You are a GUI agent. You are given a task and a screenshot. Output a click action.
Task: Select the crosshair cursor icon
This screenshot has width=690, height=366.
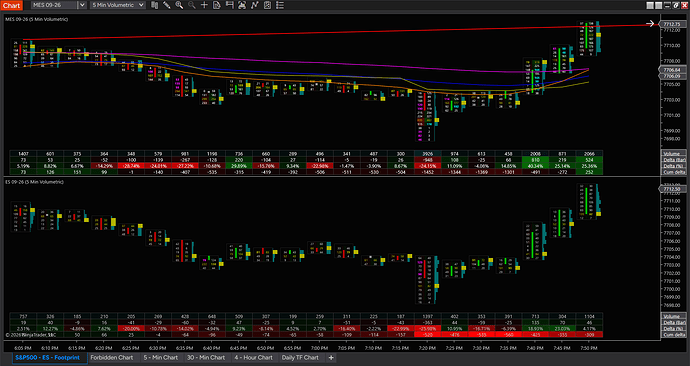pyautogui.click(x=204, y=5)
